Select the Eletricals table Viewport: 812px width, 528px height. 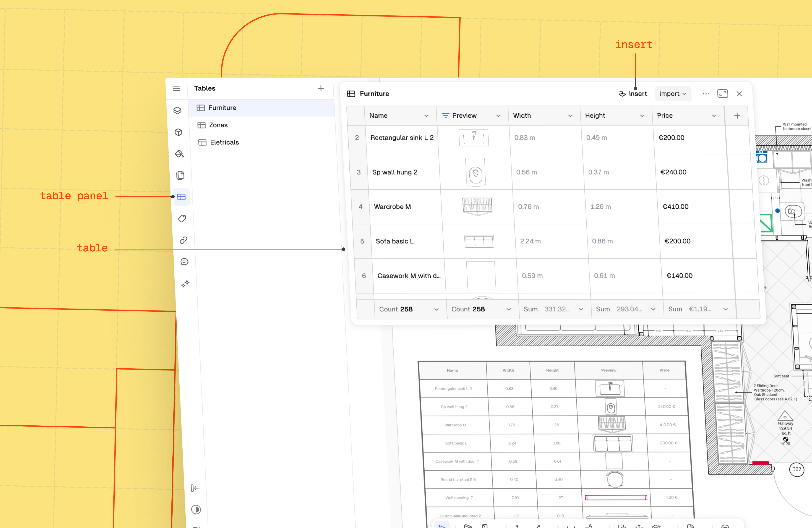tap(224, 142)
